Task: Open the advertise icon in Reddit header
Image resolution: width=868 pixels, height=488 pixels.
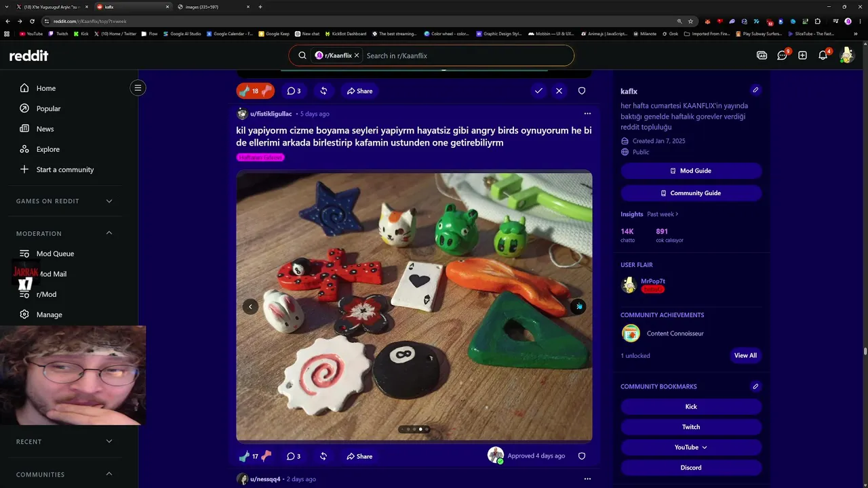Action: pos(762,56)
